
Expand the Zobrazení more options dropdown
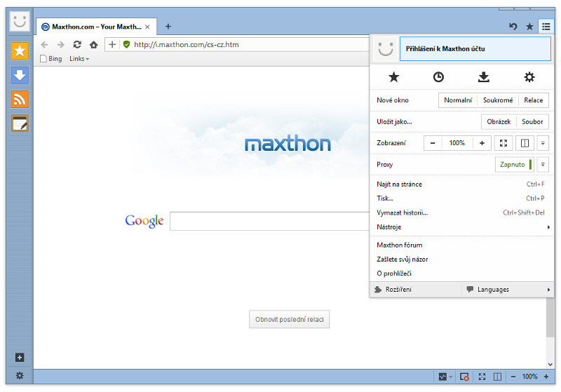click(543, 143)
